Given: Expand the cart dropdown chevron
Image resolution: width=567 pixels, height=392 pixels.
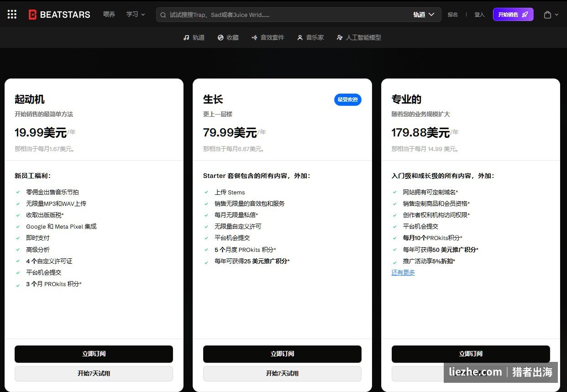Looking at the screenshot, I should (x=556, y=15).
